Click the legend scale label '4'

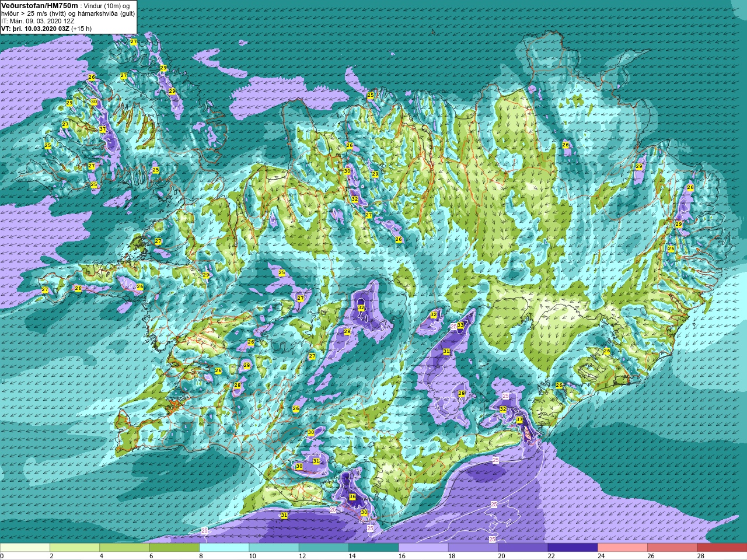101,556
